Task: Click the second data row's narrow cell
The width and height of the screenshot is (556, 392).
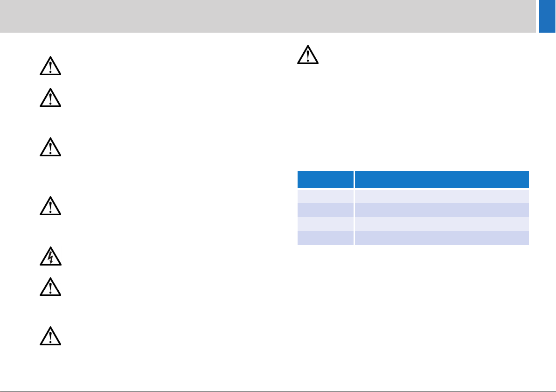Action: click(326, 210)
